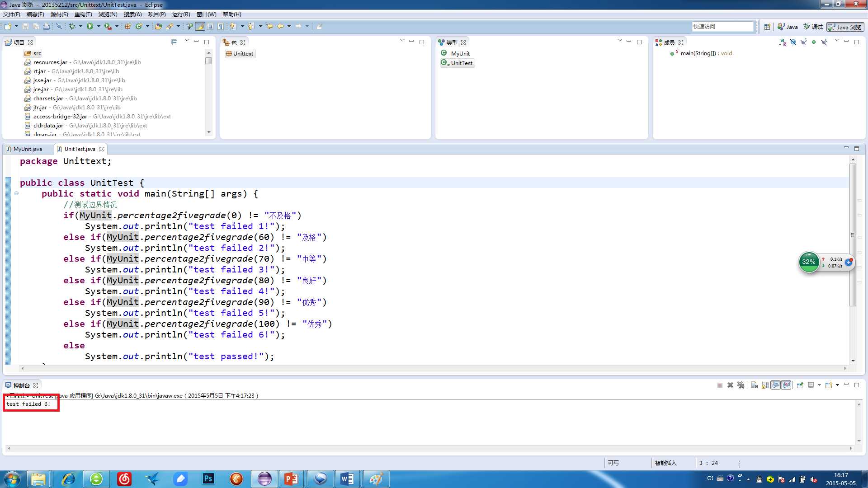Open Projects view menu triangle
The image size is (868, 488).
187,41
